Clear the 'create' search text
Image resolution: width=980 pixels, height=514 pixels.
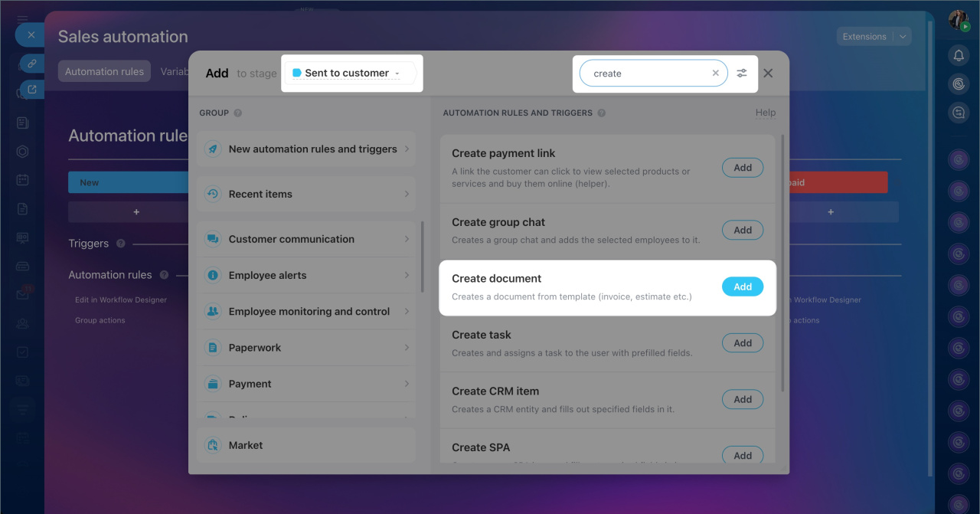715,74
